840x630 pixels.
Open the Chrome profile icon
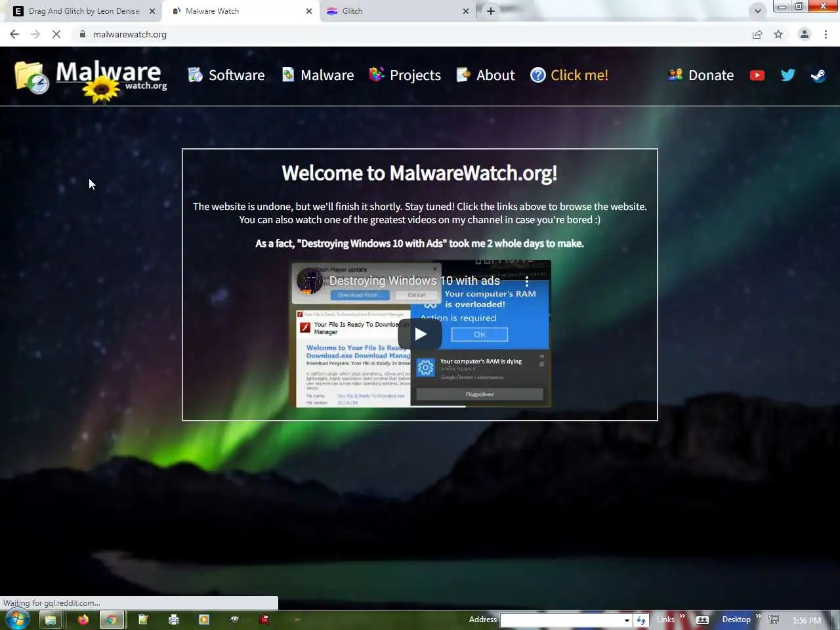click(x=804, y=34)
